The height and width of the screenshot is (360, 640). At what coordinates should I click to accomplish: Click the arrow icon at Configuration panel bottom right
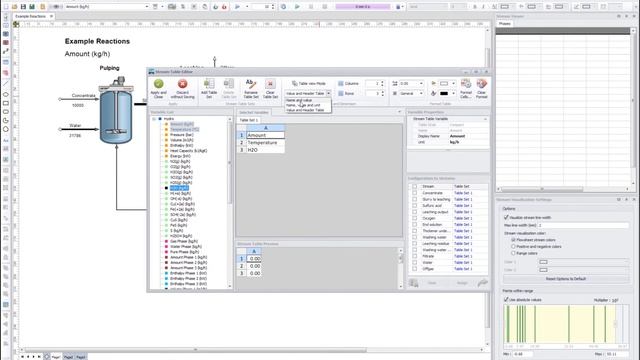coord(482,282)
